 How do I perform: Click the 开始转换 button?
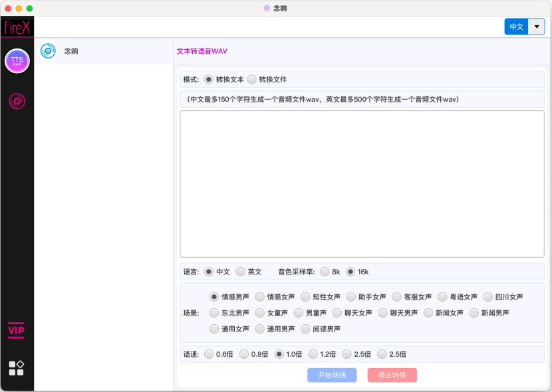click(332, 375)
